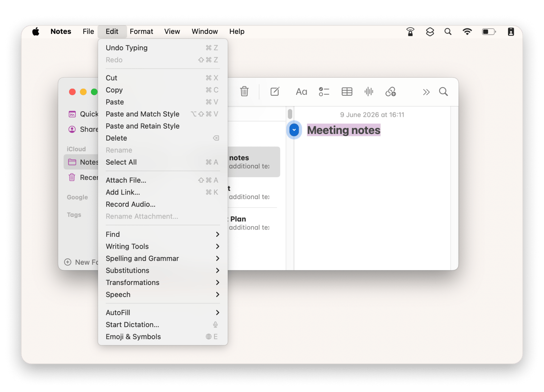
Task: Create a new note with compose icon
Action: 275,91
